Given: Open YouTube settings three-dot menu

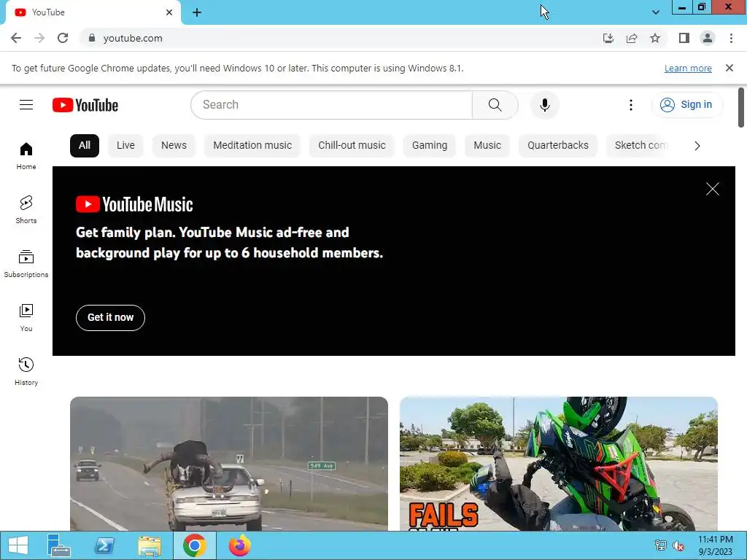Looking at the screenshot, I should tap(631, 105).
